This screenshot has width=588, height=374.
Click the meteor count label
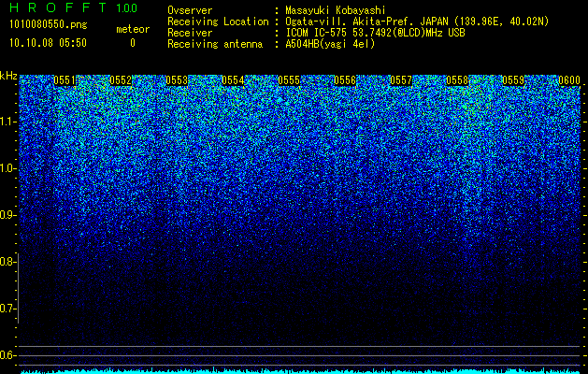[x=133, y=29]
